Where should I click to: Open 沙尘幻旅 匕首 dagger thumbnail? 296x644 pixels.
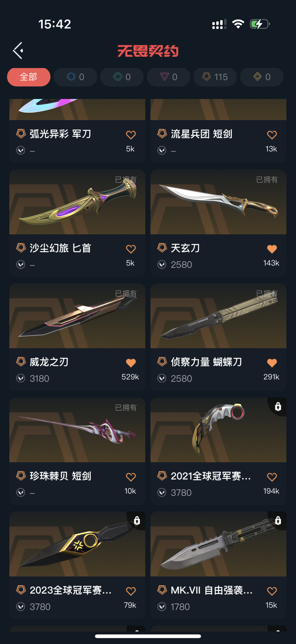coord(77,202)
